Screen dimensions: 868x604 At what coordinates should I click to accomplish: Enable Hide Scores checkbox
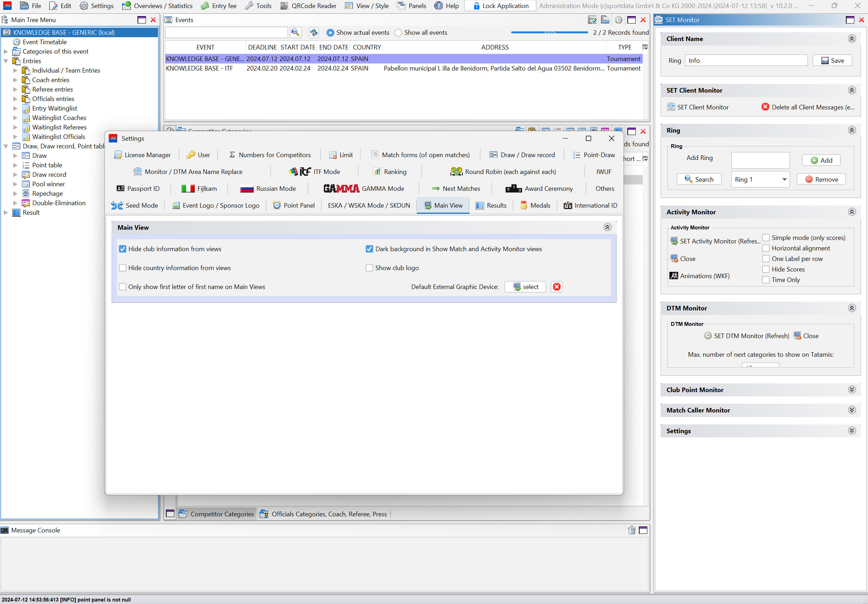(766, 269)
